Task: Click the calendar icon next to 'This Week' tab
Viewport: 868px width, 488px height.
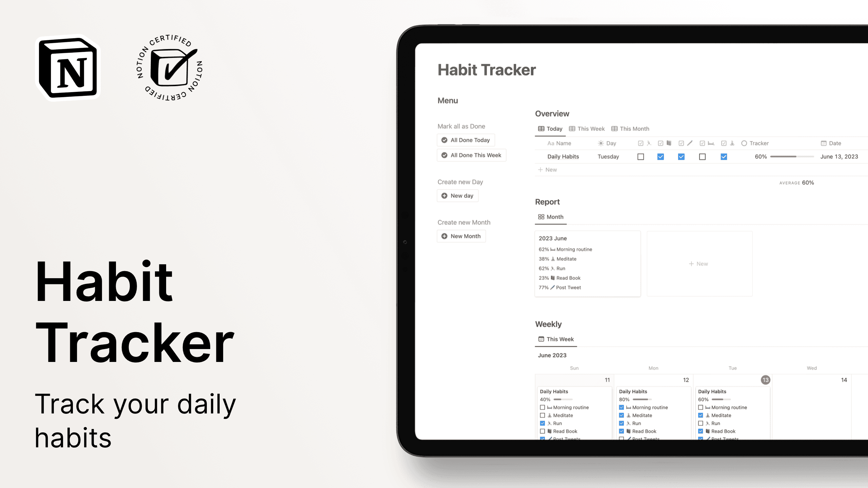Action: pos(541,339)
